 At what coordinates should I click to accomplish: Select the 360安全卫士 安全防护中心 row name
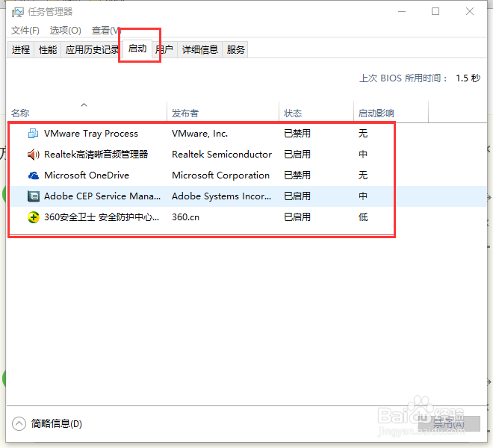coord(102,217)
